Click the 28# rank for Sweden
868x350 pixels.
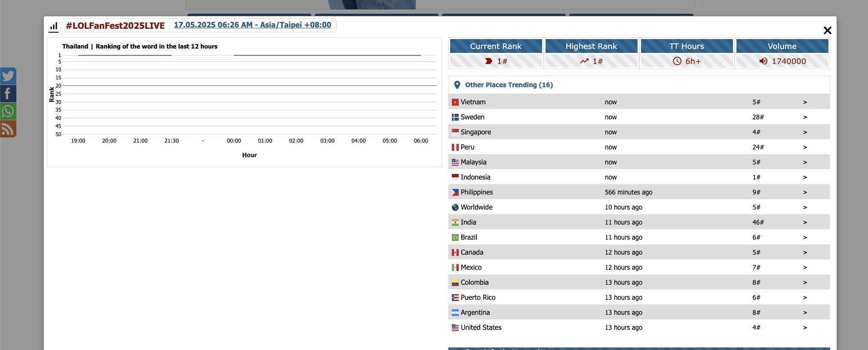point(758,117)
